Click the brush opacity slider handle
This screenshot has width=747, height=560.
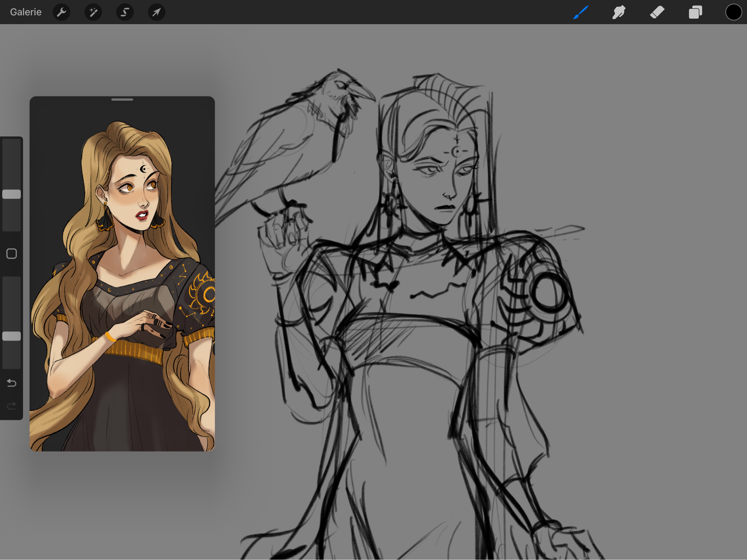(x=12, y=336)
